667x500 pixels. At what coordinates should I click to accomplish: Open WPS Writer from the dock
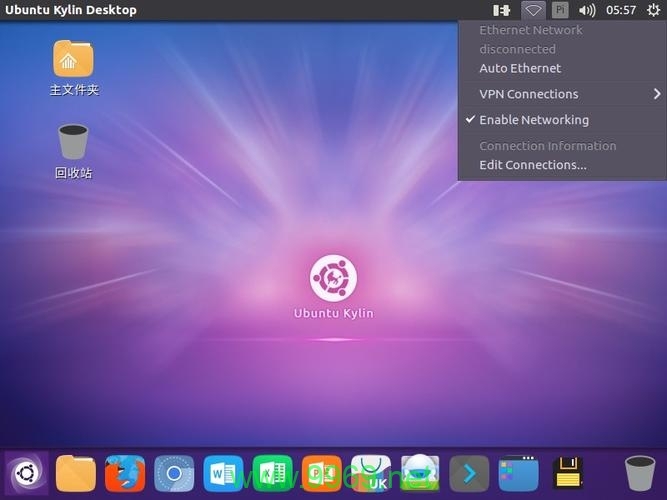click(223, 473)
